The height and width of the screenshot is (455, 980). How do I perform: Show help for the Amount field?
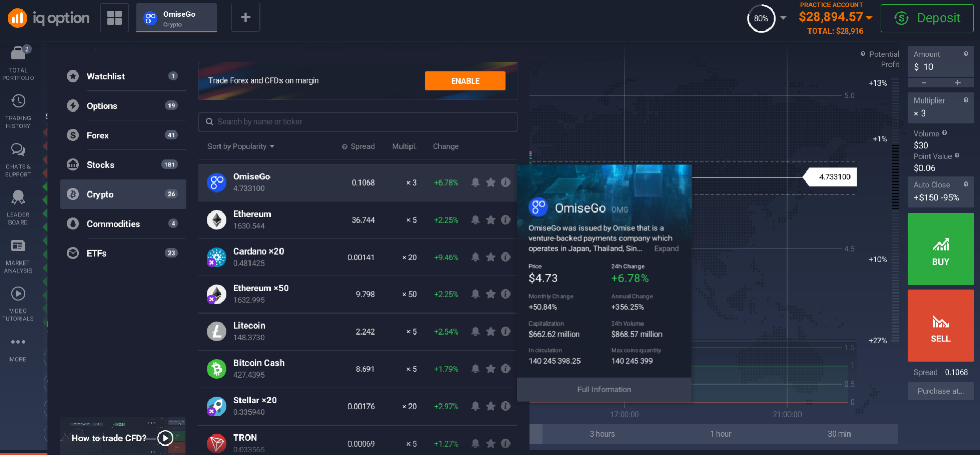966,54
